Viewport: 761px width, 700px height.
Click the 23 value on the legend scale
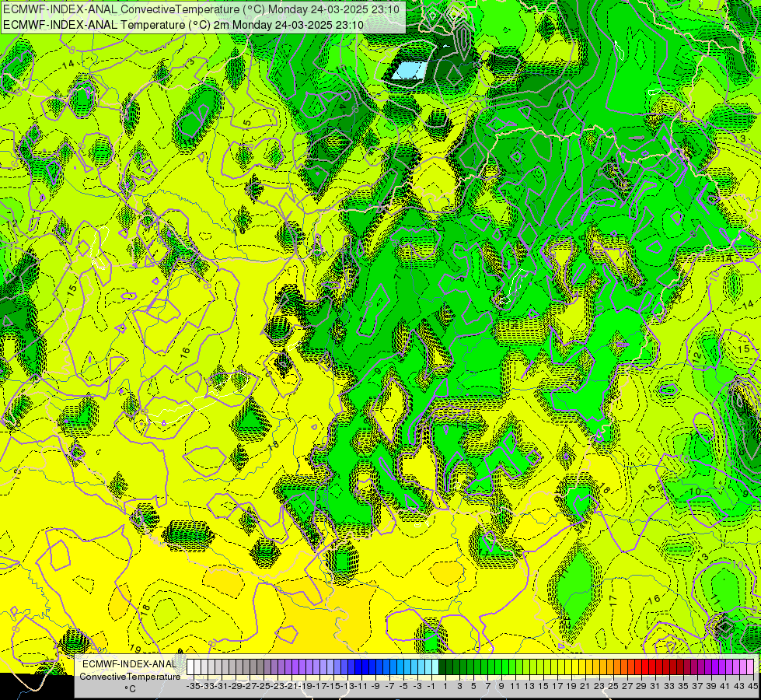599,686
